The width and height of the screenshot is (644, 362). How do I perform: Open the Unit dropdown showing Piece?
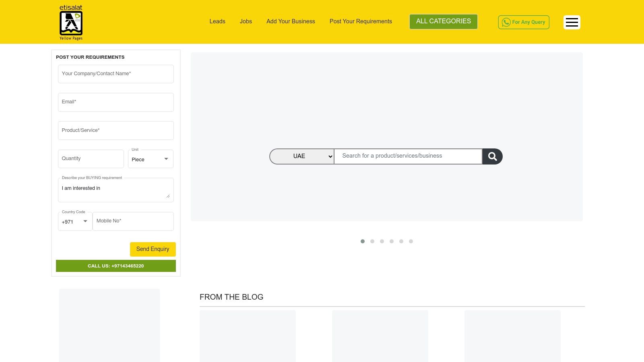point(150,159)
